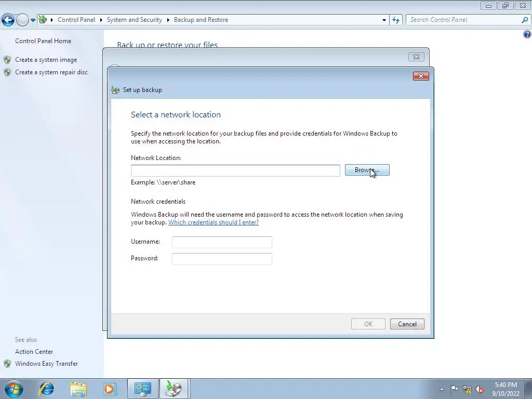
Task: Open Windows Easy Transfer link
Action: [x=46, y=364]
